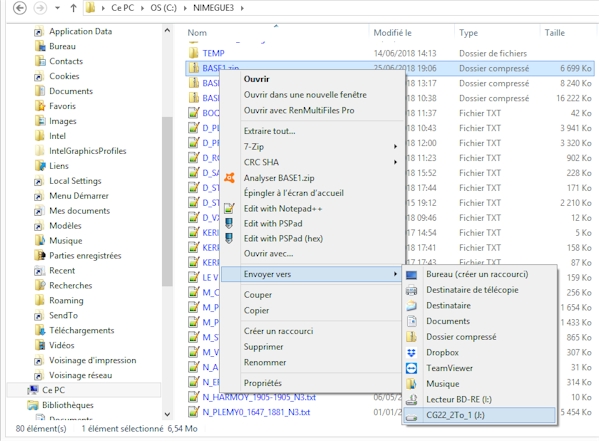The height and width of the screenshot is (442, 600).
Task: Select Extraire tout... from context menu
Action: (x=269, y=131)
